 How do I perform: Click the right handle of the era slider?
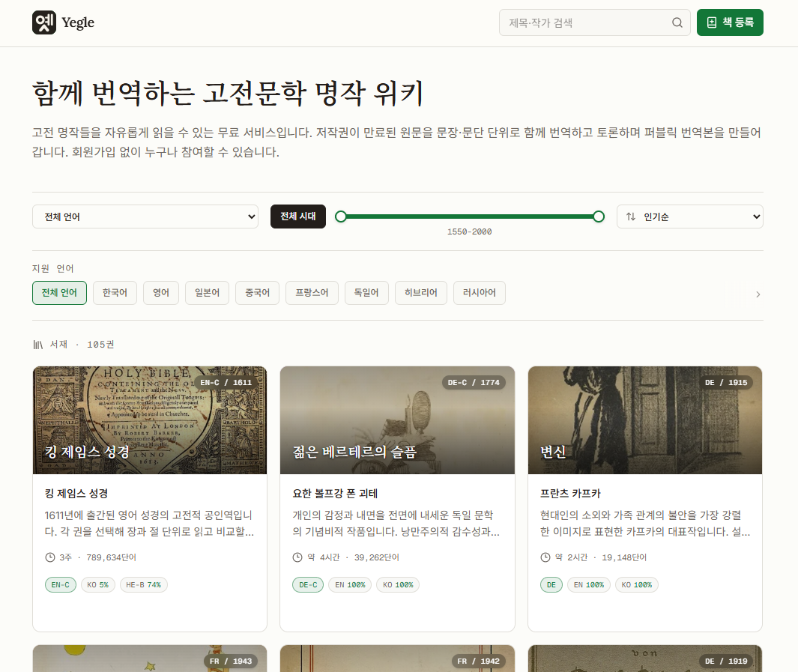tap(599, 217)
